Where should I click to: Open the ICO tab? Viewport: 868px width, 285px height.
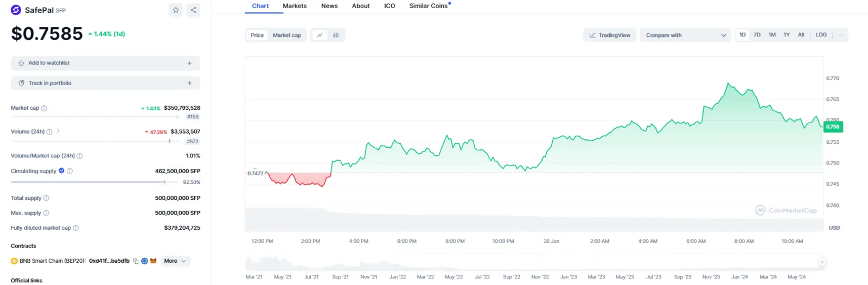(390, 6)
